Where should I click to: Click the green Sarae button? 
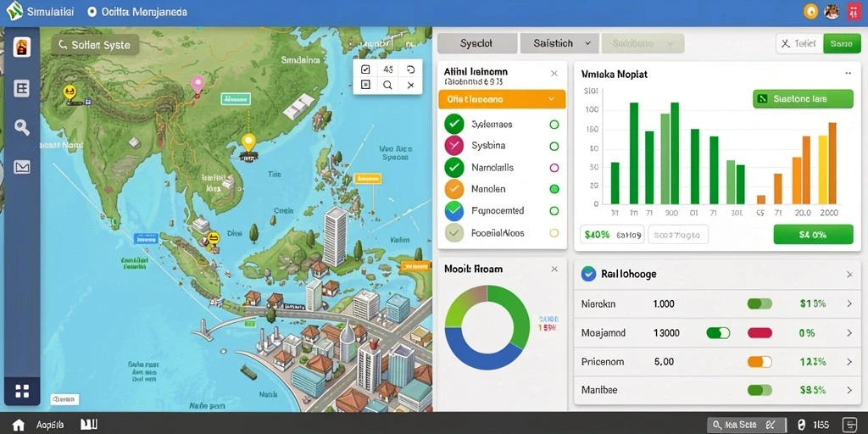point(842,43)
